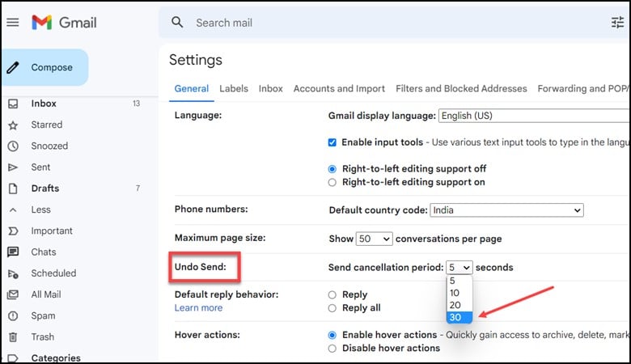
Task: Open Trash via the bin icon
Action: coord(13,337)
